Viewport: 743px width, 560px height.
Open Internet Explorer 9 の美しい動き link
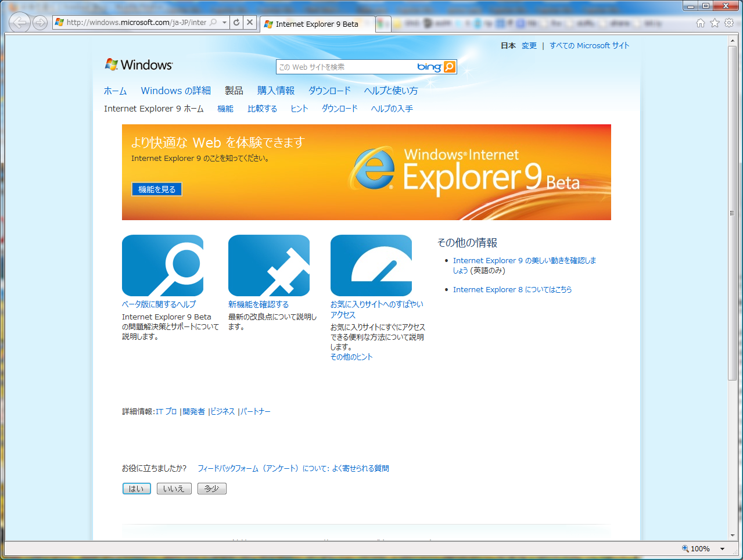[525, 265]
